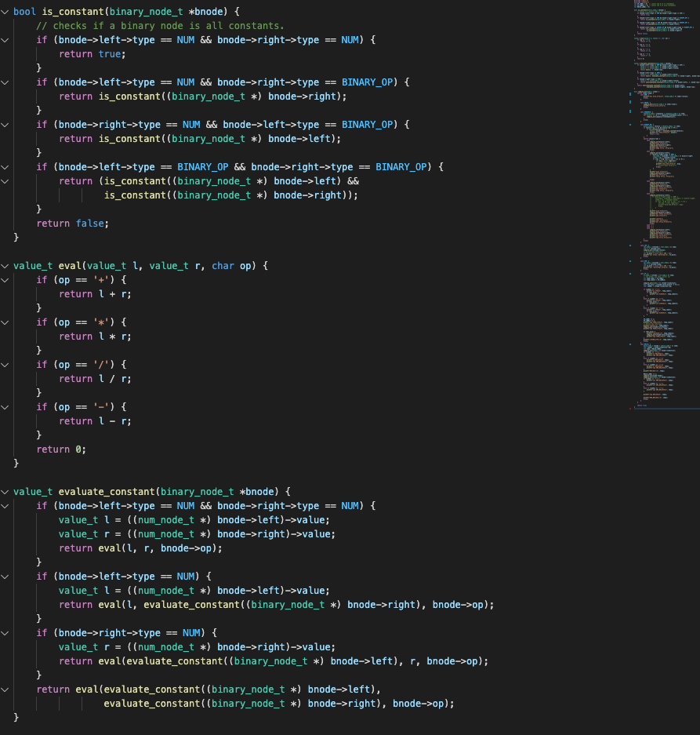
Task: Fold the if (op == '+') block
Action: point(5,280)
